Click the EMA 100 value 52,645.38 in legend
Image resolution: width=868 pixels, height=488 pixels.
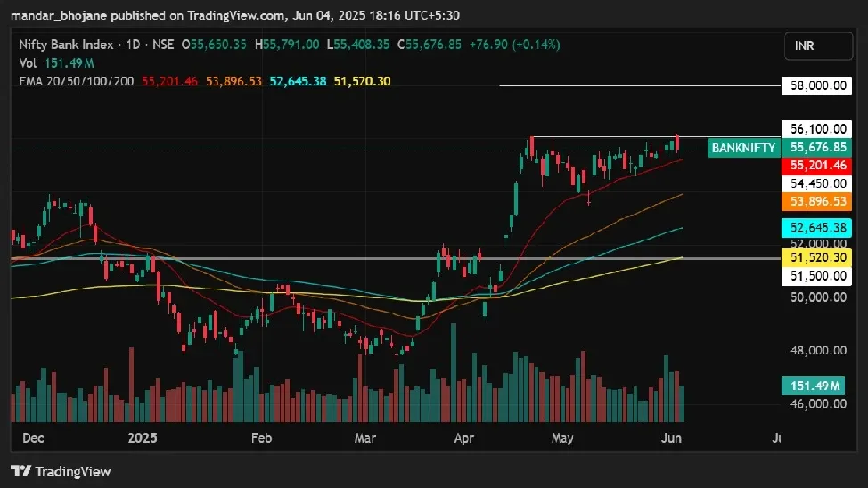pyautogui.click(x=298, y=81)
